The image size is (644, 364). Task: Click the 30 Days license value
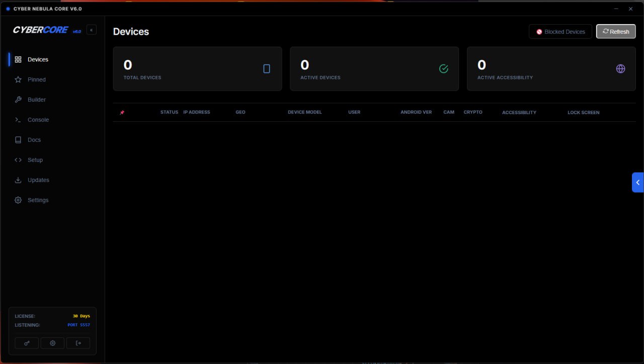pyautogui.click(x=82, y=316)
